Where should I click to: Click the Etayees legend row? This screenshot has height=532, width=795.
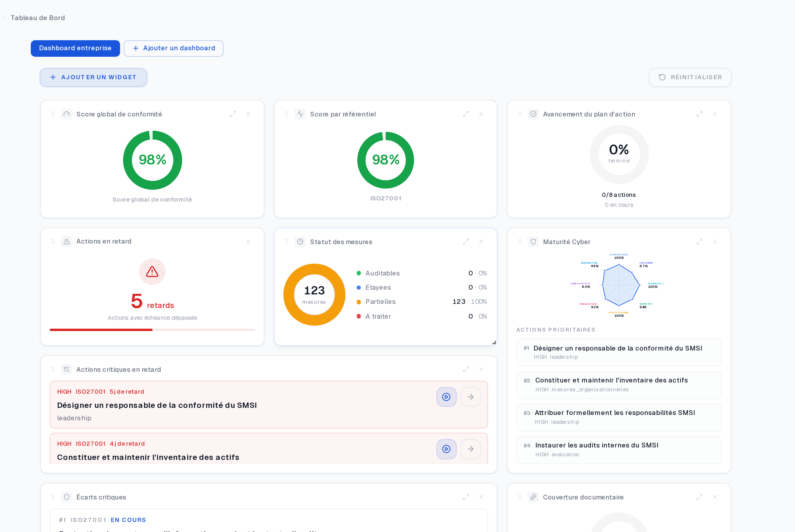point(421,287)
